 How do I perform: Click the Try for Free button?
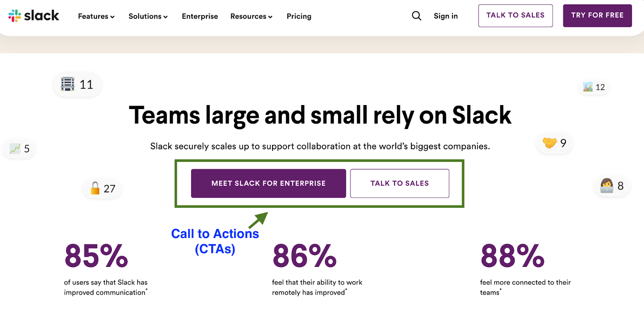[x=597, y=15]
